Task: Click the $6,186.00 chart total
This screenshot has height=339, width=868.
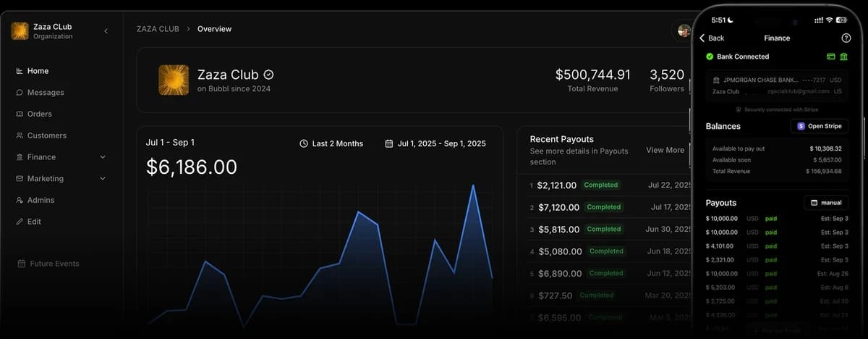Action: click(x=192, y=167)
